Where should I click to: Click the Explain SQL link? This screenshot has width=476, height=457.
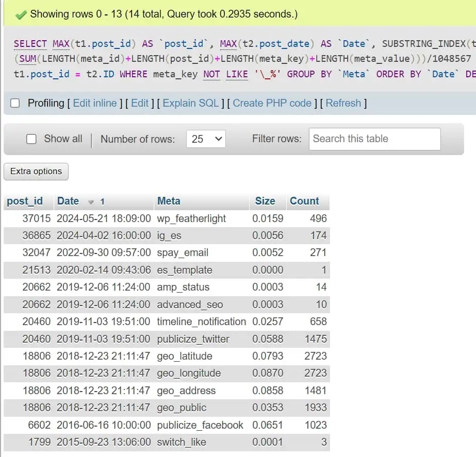pos(190,103)
